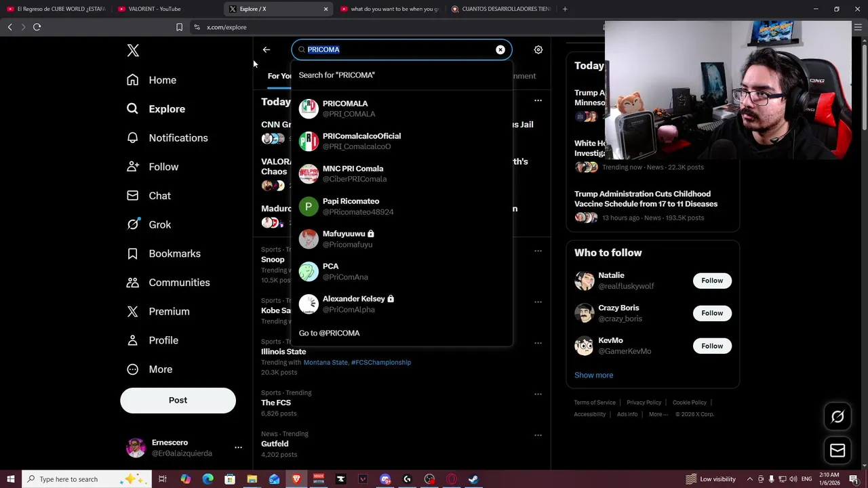Open Accessibility footer link

pos(590,414)
